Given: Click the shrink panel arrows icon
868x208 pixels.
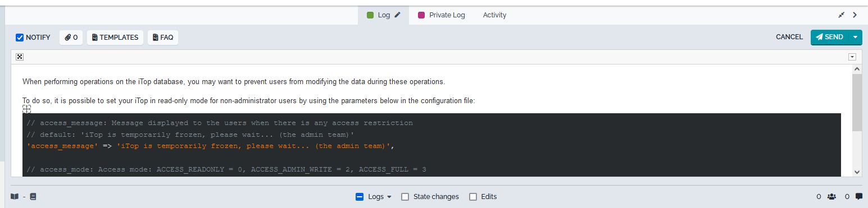Looking at the screenshot, I should (x=842, y=15).
